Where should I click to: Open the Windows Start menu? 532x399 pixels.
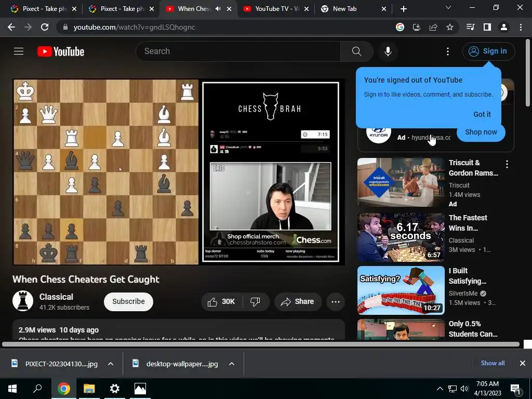pos(12,389)
